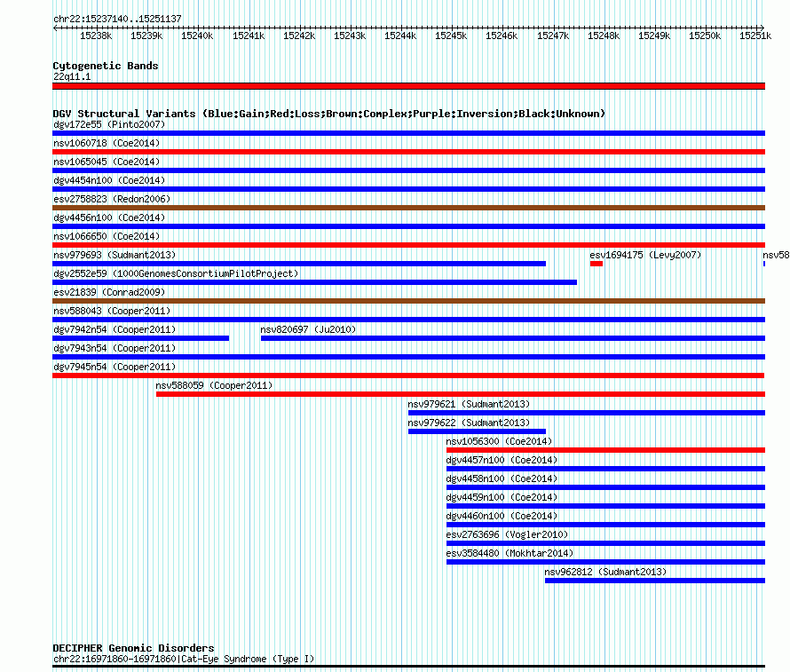Open variant esv1694175 (Levy2007)
Image resolution: width=790 pixels, height=672 pixels.
pyautogui.click(x=645, y=255)
